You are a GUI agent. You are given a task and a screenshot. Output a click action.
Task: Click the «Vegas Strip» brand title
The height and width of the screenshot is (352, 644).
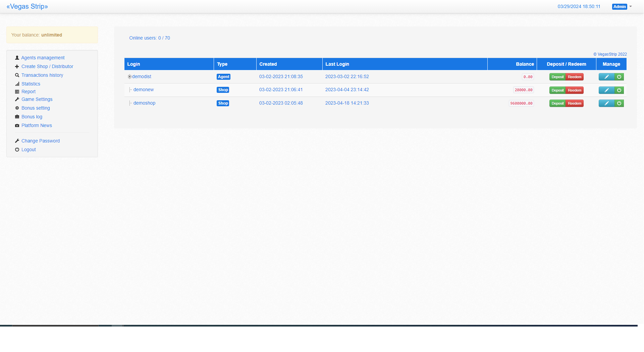27,6
